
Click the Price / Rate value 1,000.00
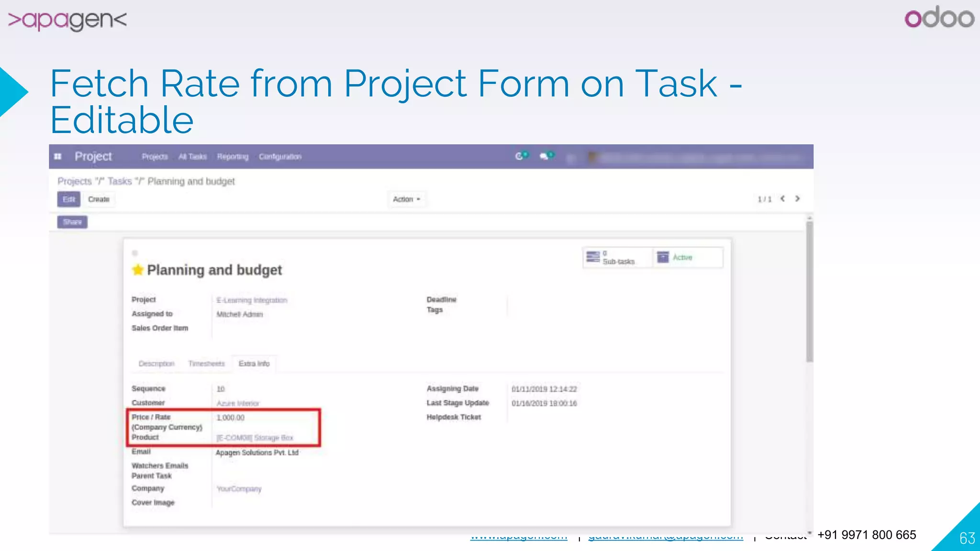coord(230,418)
